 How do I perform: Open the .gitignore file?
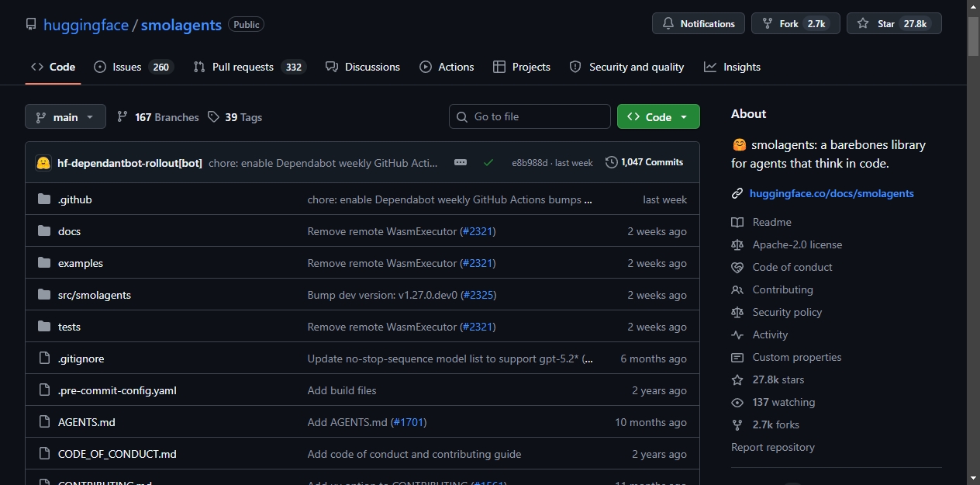point(81,359)
